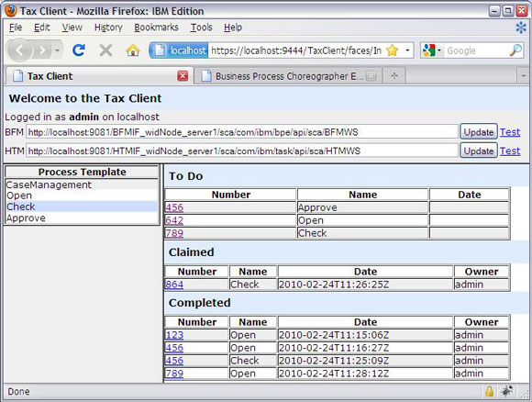Open Claimed task 864

tap(174, 285)
